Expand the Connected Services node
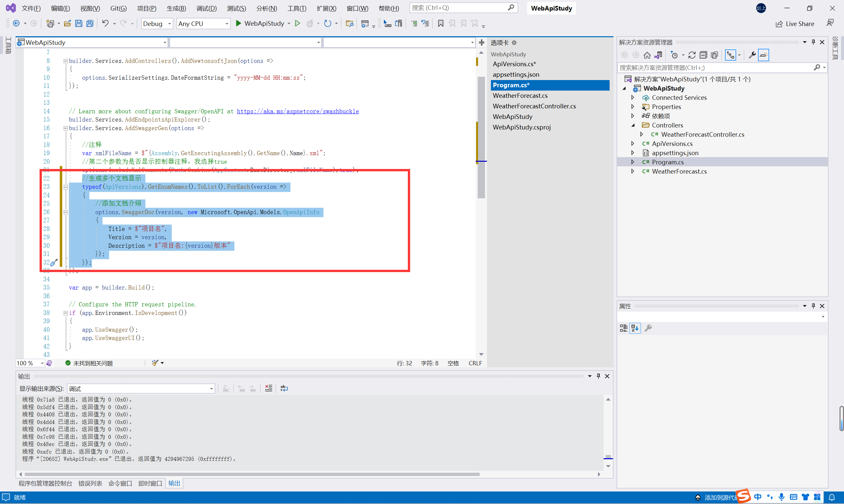 coord(633,98)
